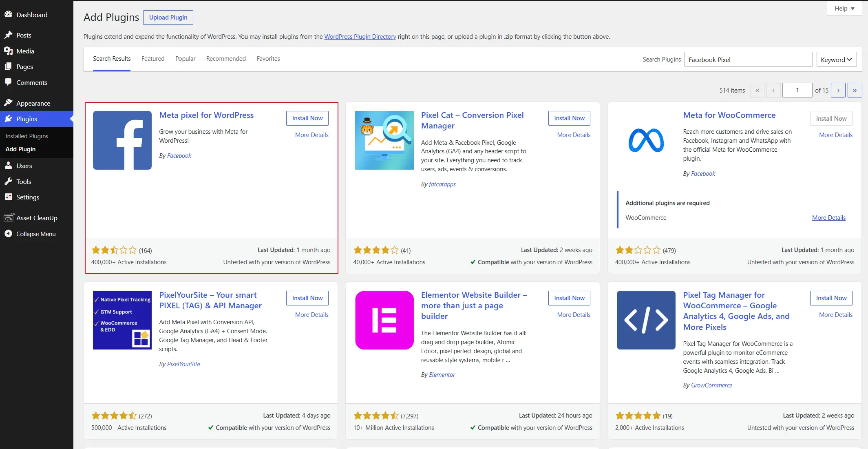Switch to Featured tab
This screenshot has height=449, width=868.
[153, 59]
